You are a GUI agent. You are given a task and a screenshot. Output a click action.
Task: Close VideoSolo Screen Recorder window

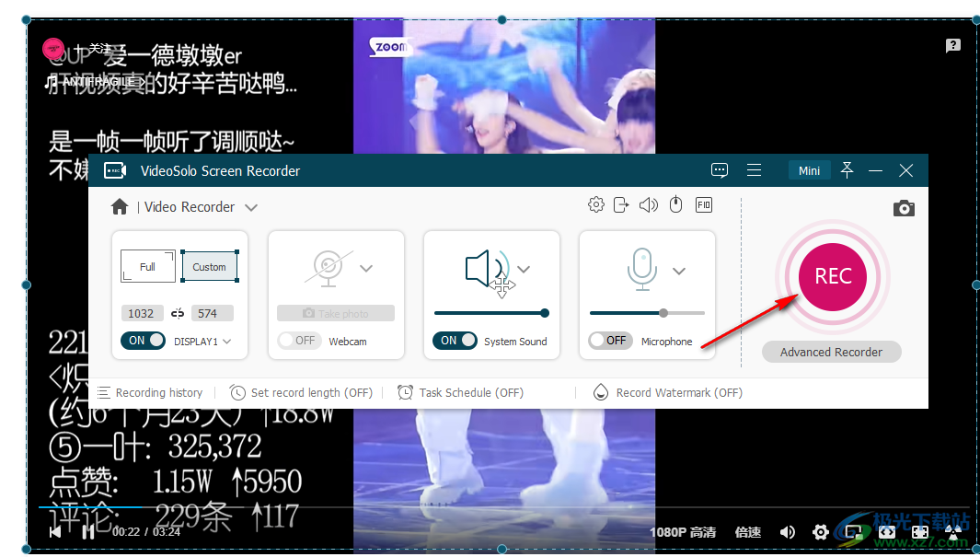[905, 170]
